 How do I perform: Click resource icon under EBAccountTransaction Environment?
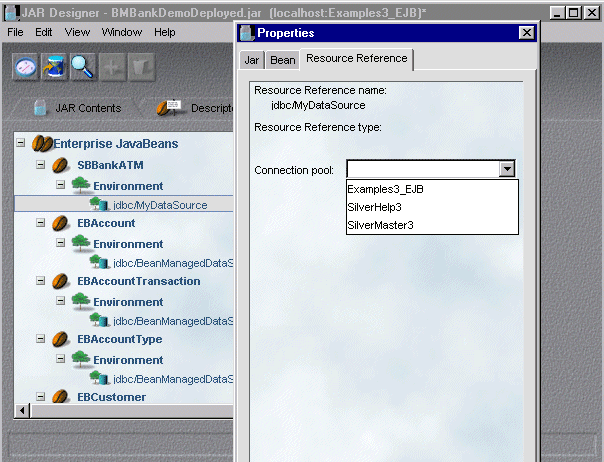pyautogui.click(x=99, y=320)
